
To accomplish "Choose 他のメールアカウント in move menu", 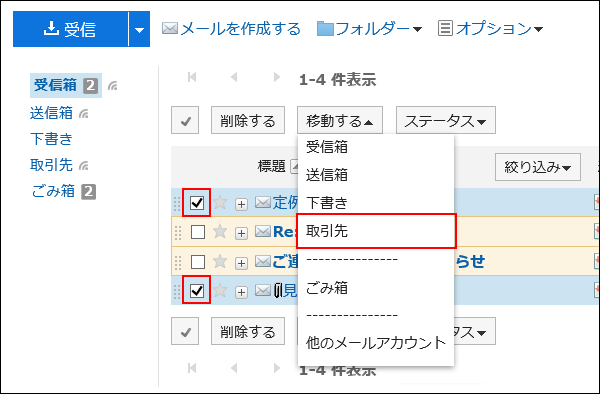I will tap(376, 343).
